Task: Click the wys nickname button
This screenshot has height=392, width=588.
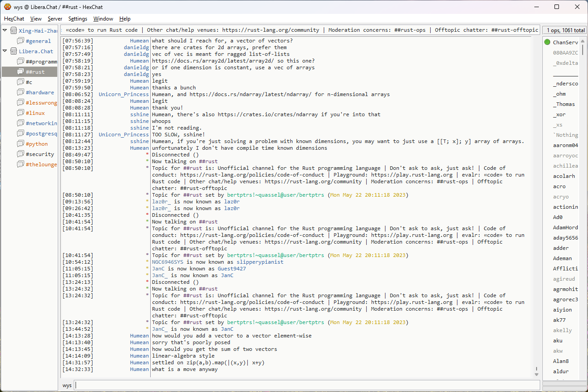Action: (67, 385)
